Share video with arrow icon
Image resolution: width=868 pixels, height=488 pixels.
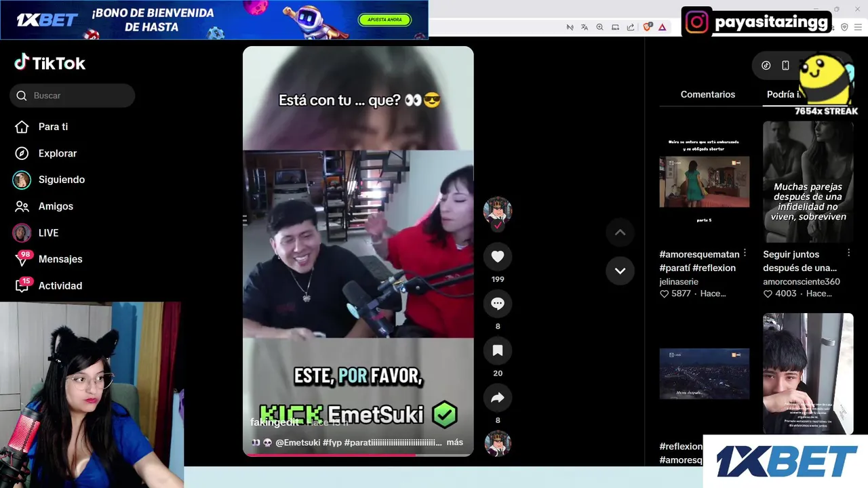click(x=497, y=398)
